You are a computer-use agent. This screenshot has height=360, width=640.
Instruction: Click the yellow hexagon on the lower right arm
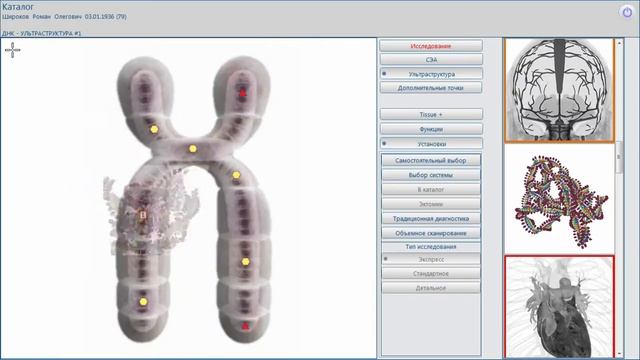[x=245, y=262]
